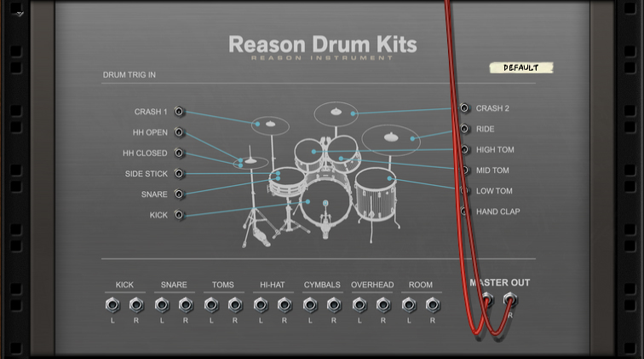Click the OVERHEAD left audio output jack
This screenshot has width=644, height=359.
coord(359,305)
